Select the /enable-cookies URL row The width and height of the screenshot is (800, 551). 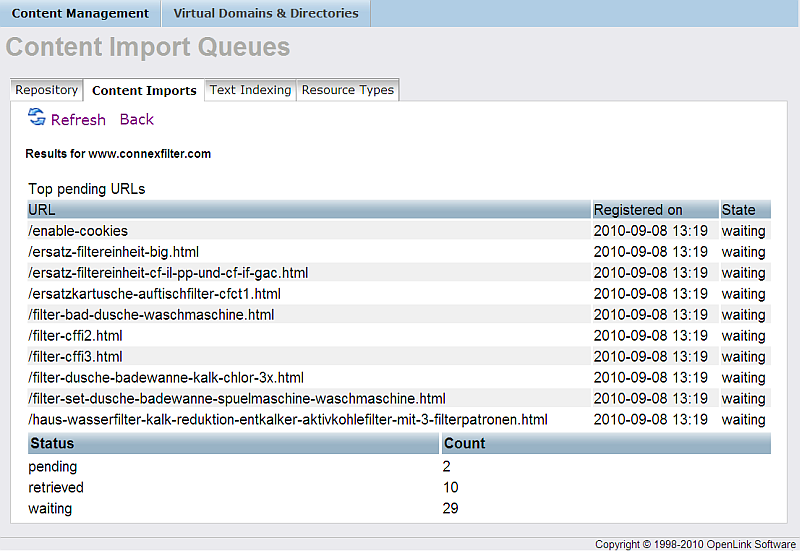78,231
